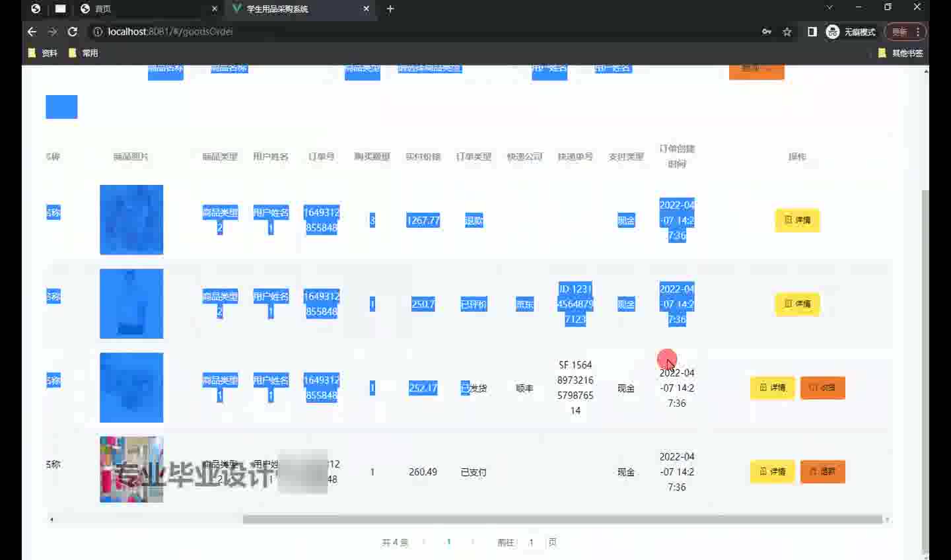Go forward in browser history
This screenshot has height=560, width=951.
click(x=53, y=32)
